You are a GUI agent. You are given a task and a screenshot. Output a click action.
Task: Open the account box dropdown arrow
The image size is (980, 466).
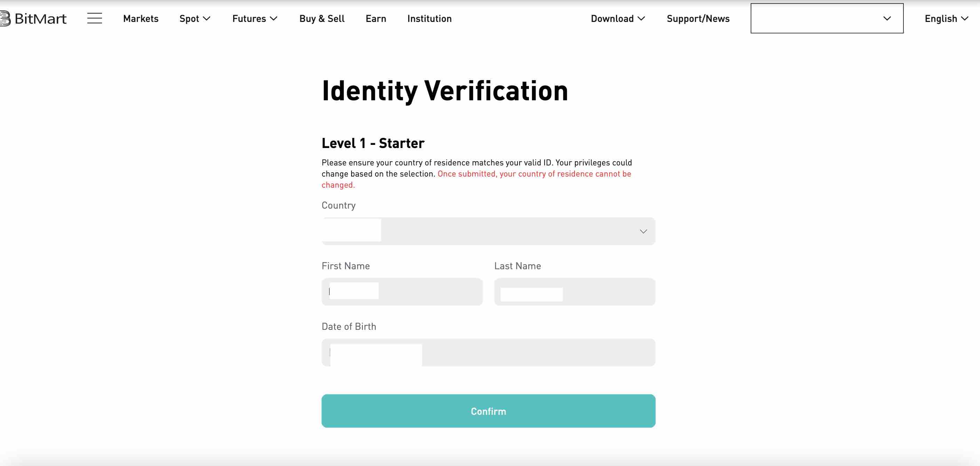tap(887, 18)
